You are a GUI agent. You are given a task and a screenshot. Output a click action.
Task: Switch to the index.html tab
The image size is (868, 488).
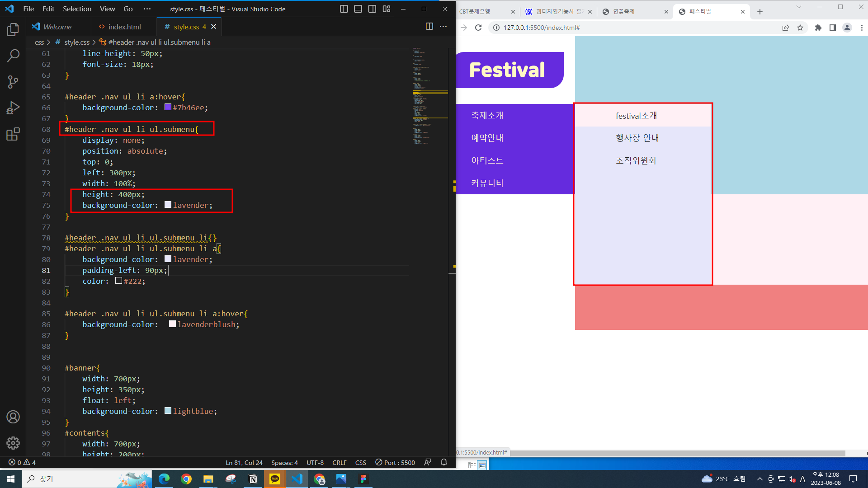tap(124, 27)
